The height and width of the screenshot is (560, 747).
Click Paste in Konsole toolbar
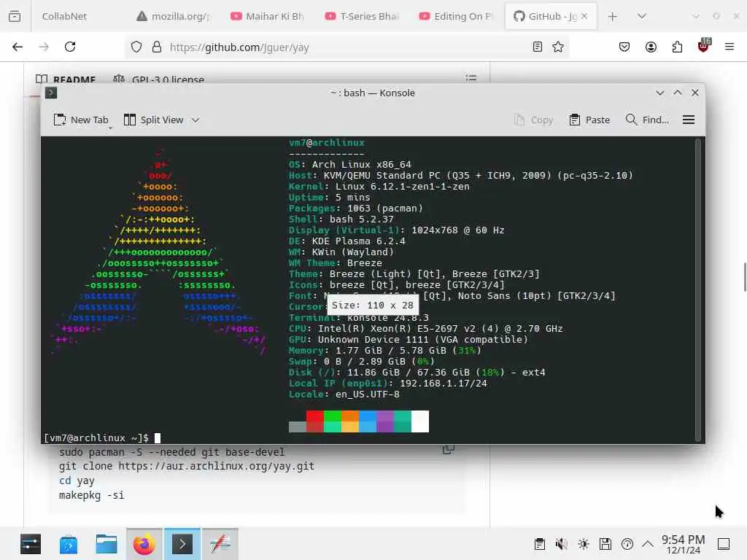[x=589, y=120]
